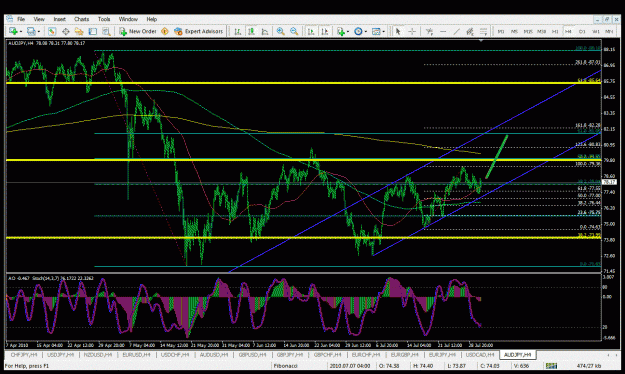This screenshot has width=625, height=374.
Task: Switch to the CHFJPY,H4 chart tab
Action: point(24,354)
